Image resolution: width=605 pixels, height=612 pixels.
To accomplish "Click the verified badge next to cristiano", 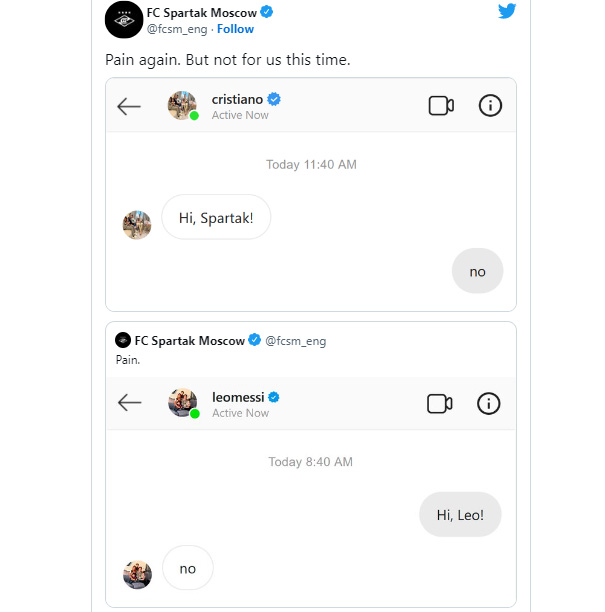I will (x=274, y=99).
